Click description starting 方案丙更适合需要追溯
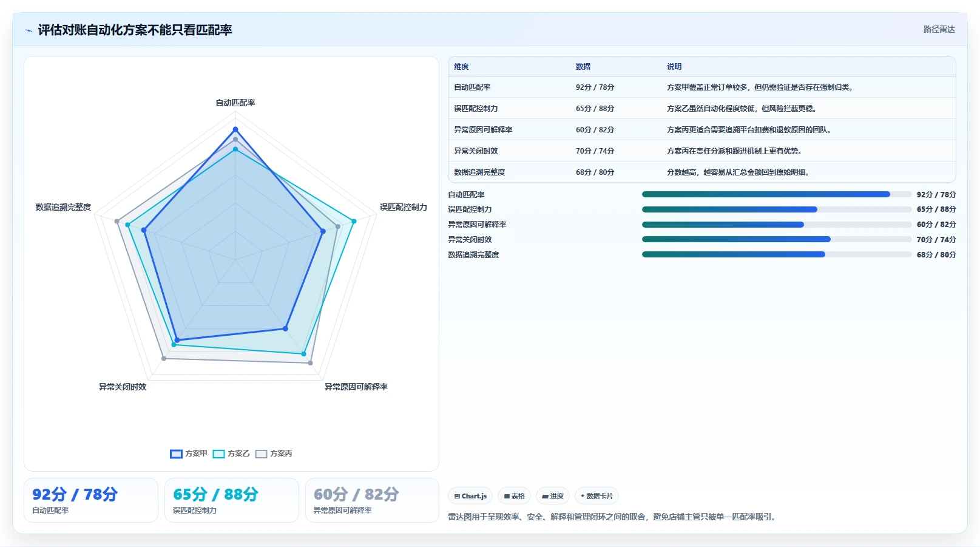980x547 pixels. click(x=749, y=130)
